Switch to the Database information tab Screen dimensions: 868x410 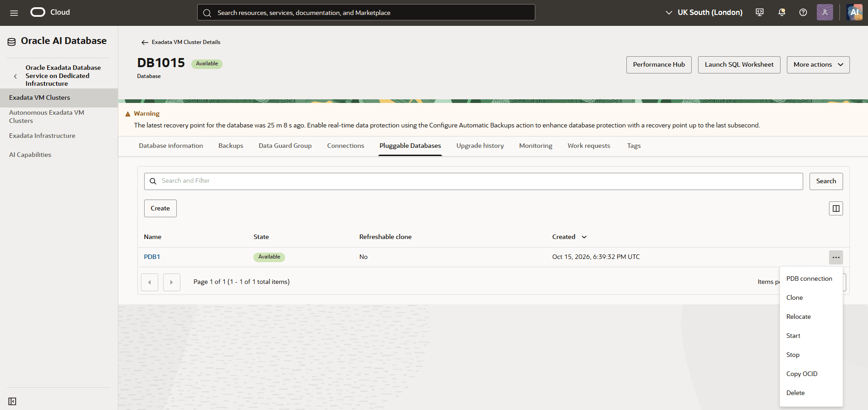[171, 146]
